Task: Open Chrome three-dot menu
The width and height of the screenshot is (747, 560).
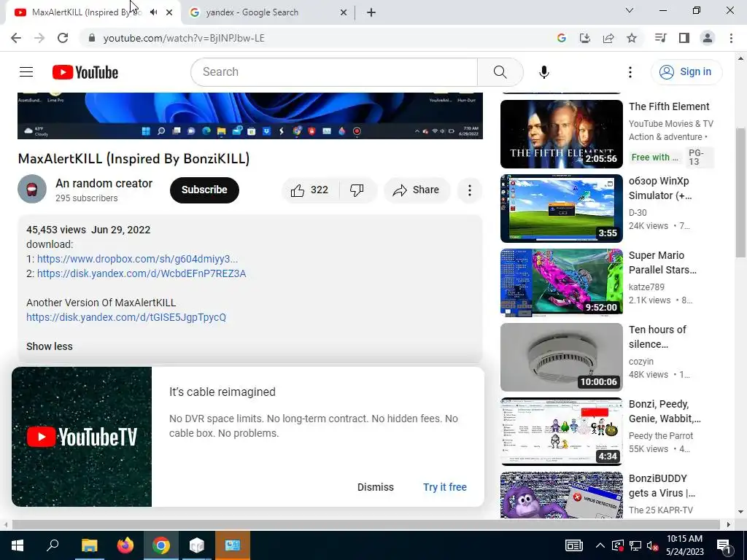Action: tap(731, 38)
